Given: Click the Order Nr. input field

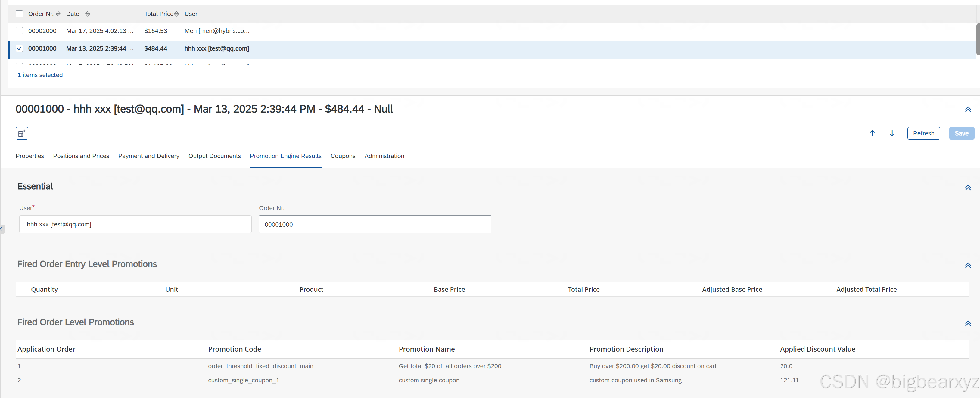Looking at the screenshot, I should pos(375,225).
